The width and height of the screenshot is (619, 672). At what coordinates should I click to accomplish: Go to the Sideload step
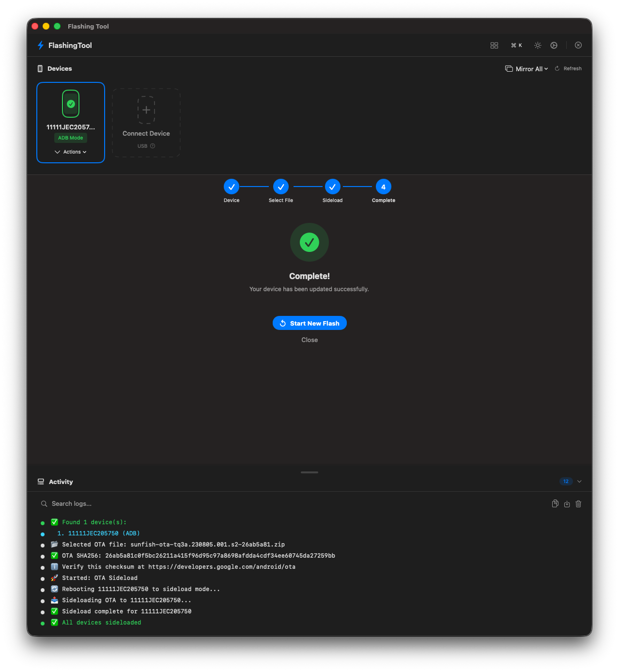coord(333,191)
